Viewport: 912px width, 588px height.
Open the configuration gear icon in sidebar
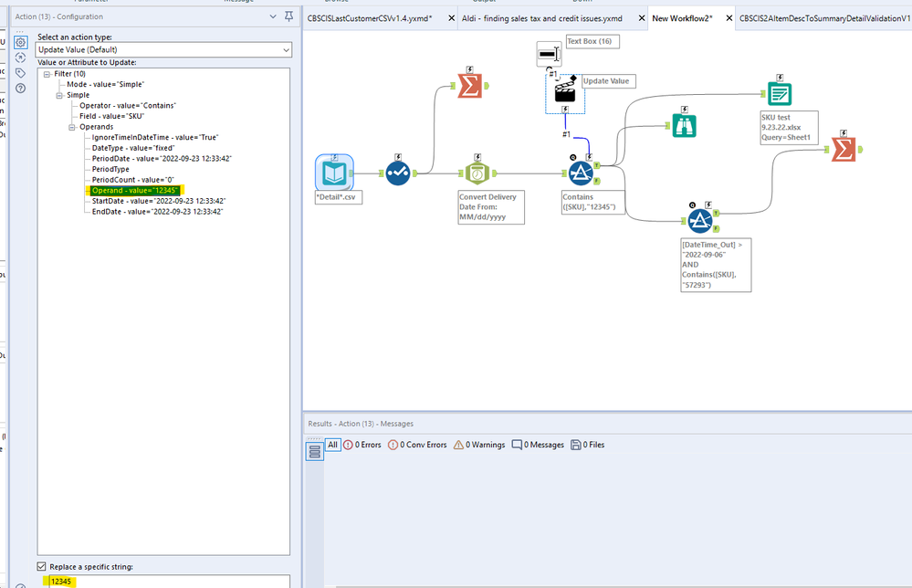coord(20,43)
